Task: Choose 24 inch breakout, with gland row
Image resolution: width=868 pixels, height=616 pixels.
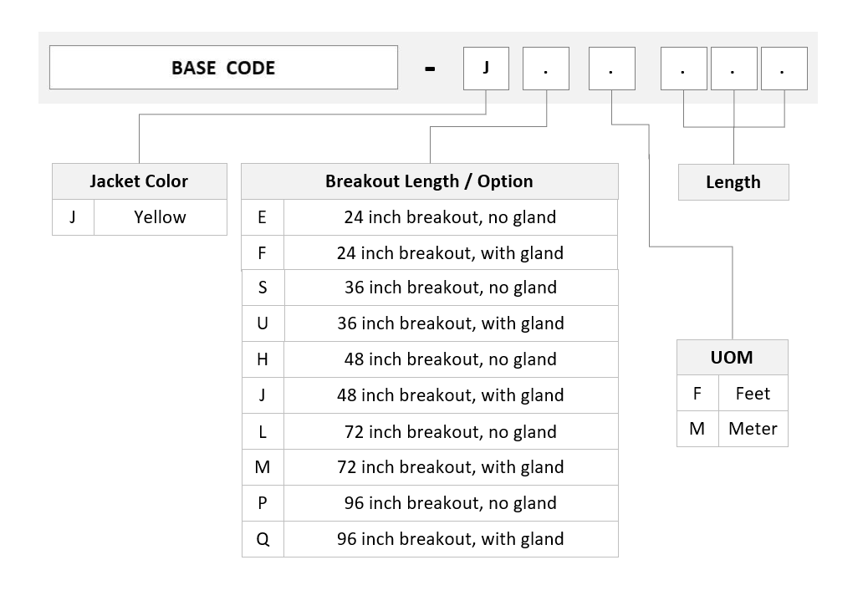Action: [430, 253]
